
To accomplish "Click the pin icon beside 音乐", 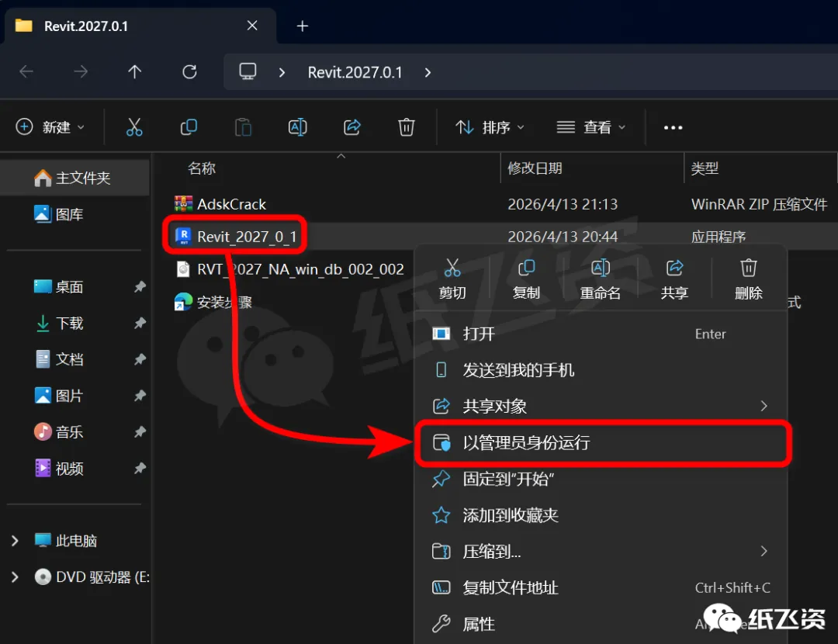I will pyautogui.click(x=140, y=432).
